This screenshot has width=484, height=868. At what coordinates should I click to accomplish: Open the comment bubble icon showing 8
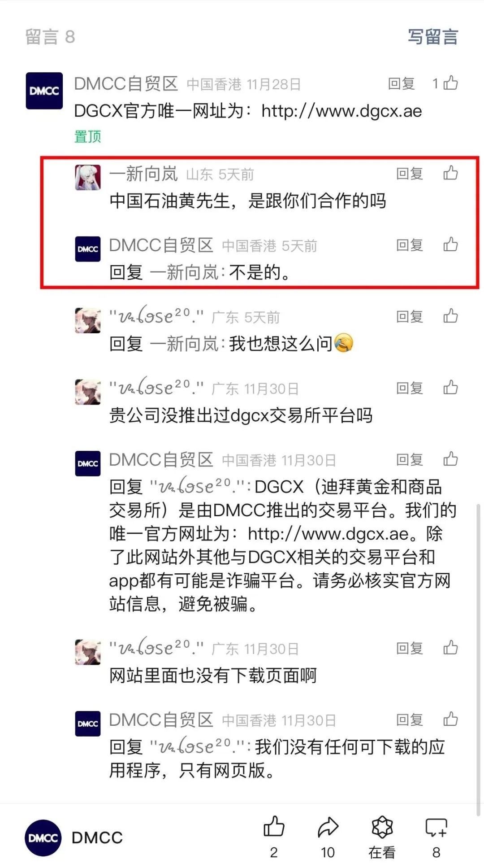(x=436, y=827)
